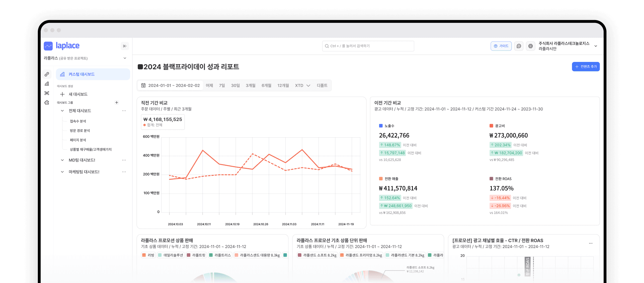Toggle the 데일리솔루션 legend item
This screenshot has height=283, width=644.
coord(171,255)
